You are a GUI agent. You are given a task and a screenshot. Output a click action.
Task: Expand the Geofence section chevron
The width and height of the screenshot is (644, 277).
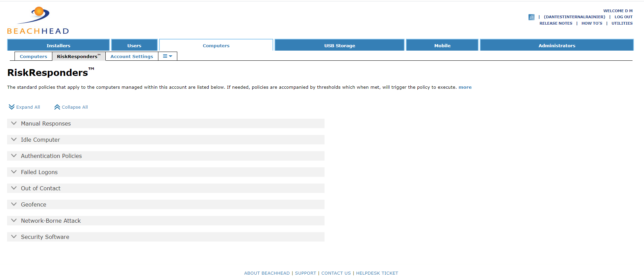click(14, 204)
